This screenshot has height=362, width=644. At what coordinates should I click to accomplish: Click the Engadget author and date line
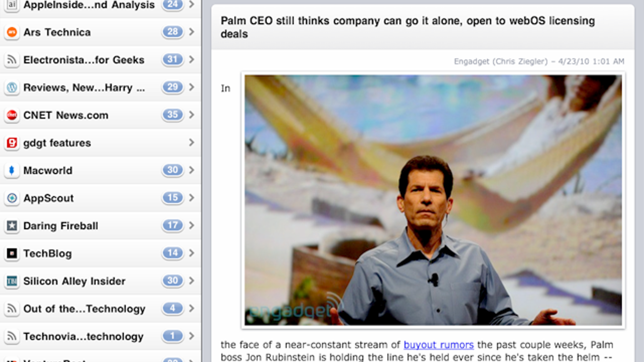[x=539, y=62]
